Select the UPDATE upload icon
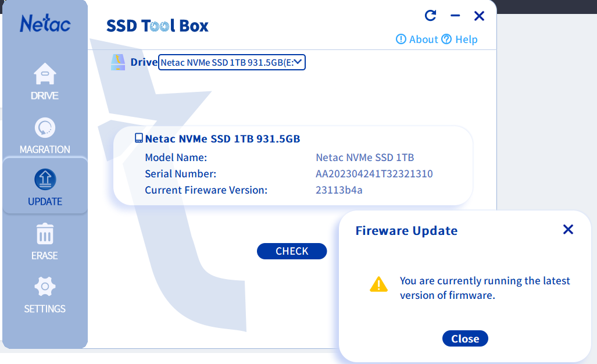Image resolution: width=597 pixels, height=364 pixels. pyautogui.click(x=45, y=179)
